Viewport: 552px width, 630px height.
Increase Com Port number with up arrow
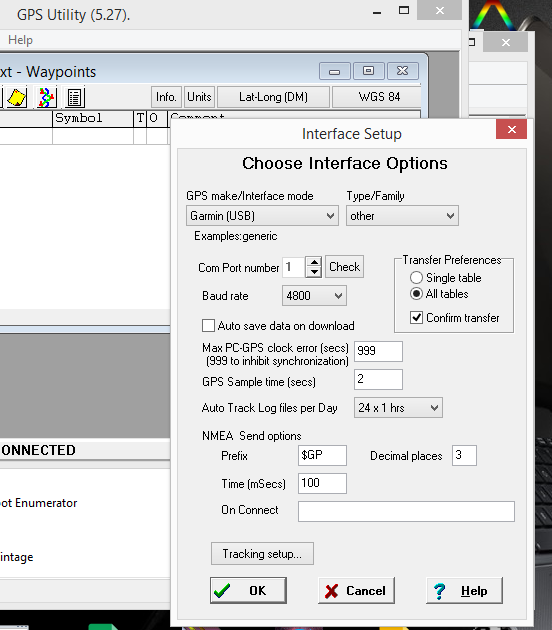coord(314,262)
